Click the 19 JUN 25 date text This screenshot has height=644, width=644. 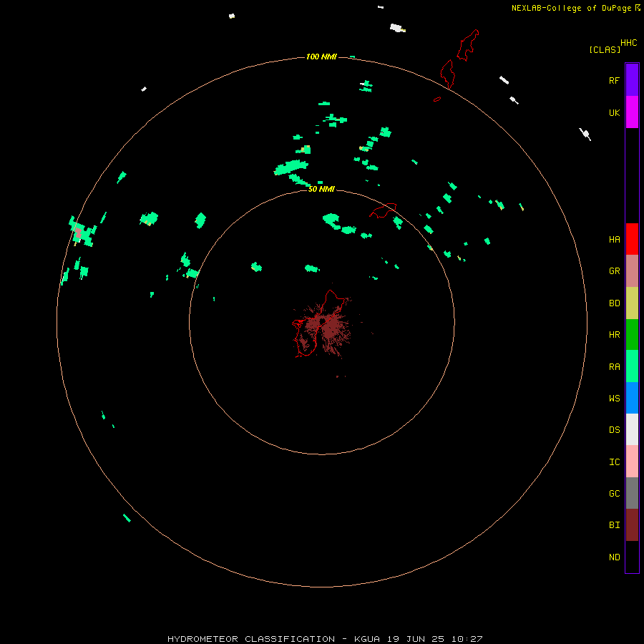pyautogui.click(x=416, y=639)
